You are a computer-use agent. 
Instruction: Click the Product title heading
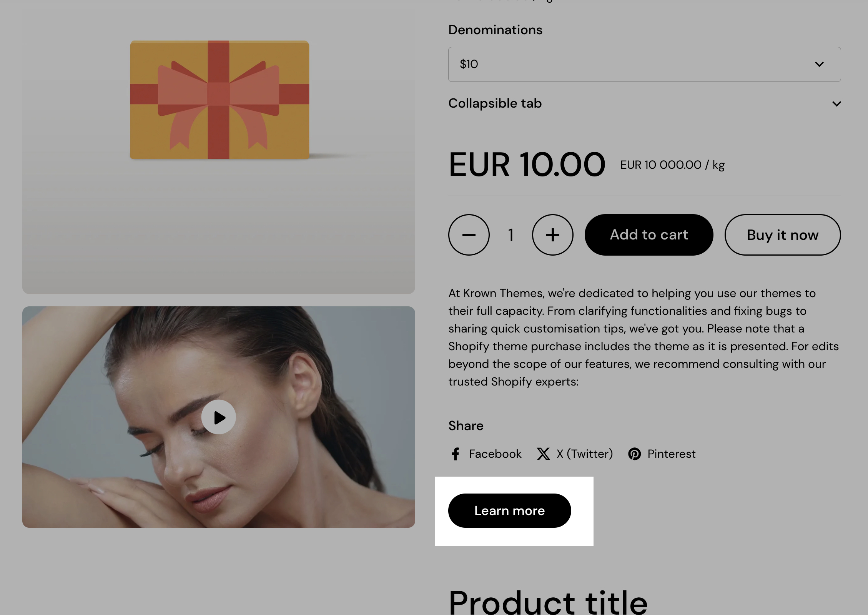[548, 602]
